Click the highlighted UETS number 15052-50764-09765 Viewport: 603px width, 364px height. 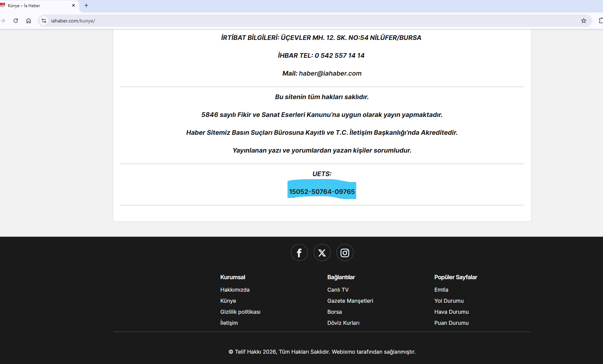322,192
